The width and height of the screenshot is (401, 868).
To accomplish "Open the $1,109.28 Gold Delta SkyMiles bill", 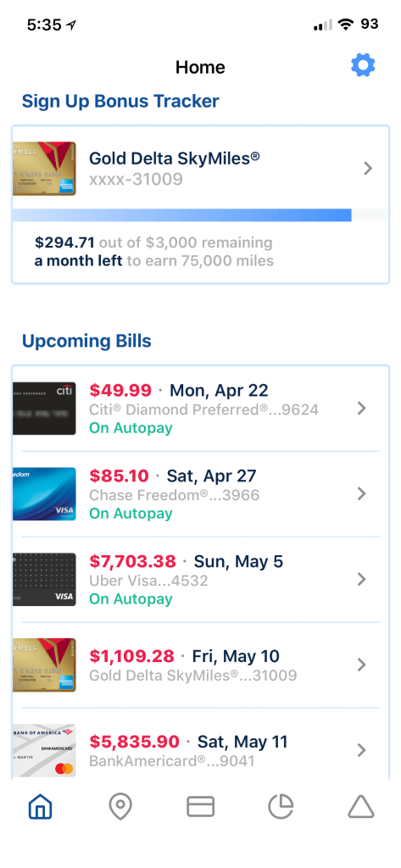I will [x=200, y=665].
